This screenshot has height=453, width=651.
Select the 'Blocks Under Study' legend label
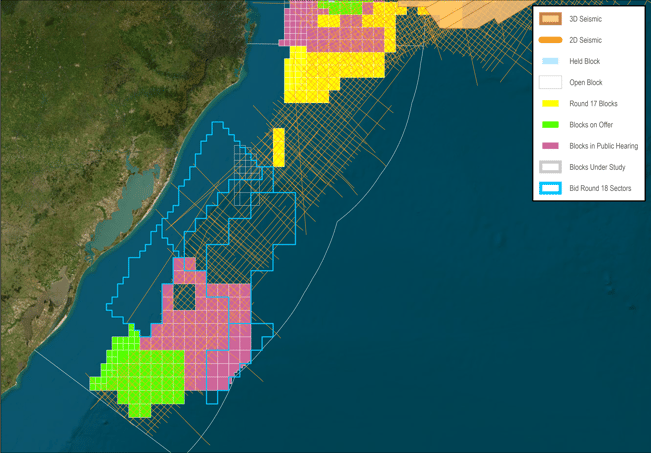tap(597, 167)
